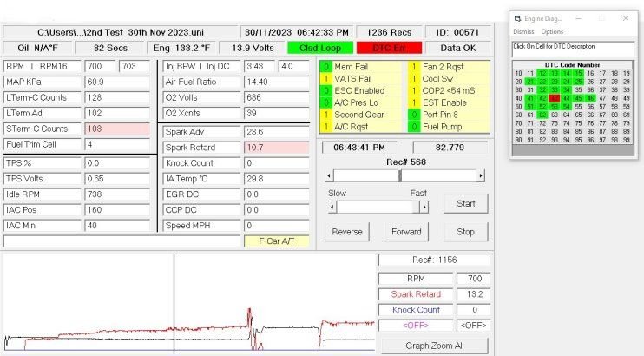The image size is (644, 356).
Task: Select the <OFF> graph channel label
Action: click(415, 326)
